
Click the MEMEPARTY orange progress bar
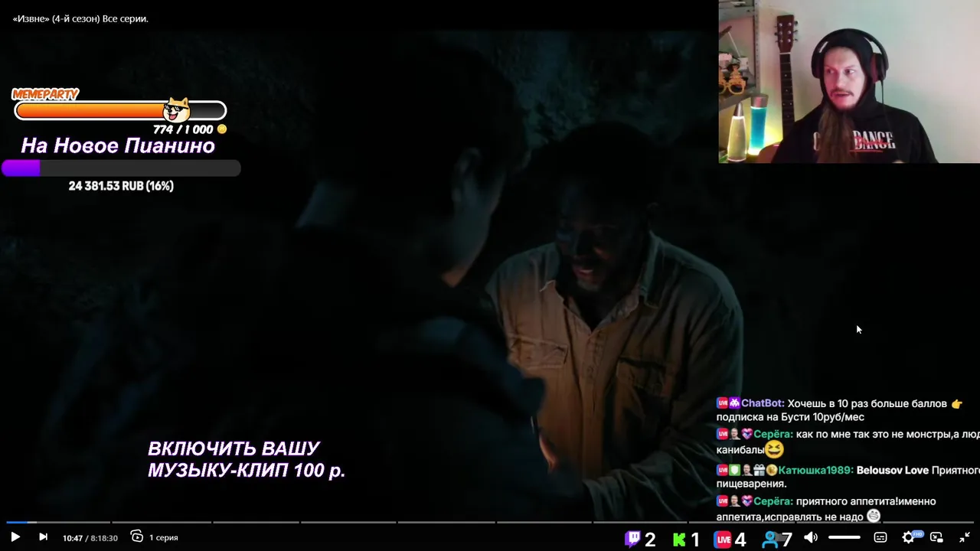pyautogui.click(x=120, y=111)
